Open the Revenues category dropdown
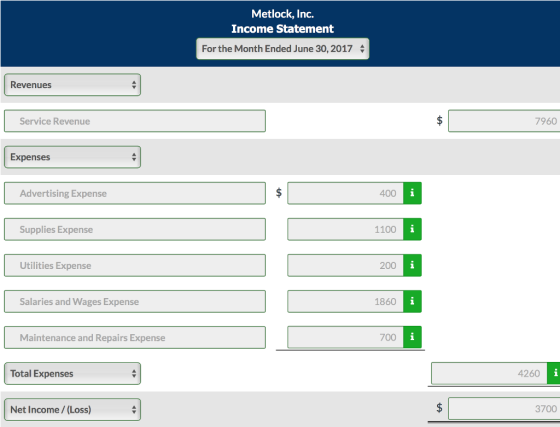The width and height of the screenshot is (560, 427). point(72,85)
